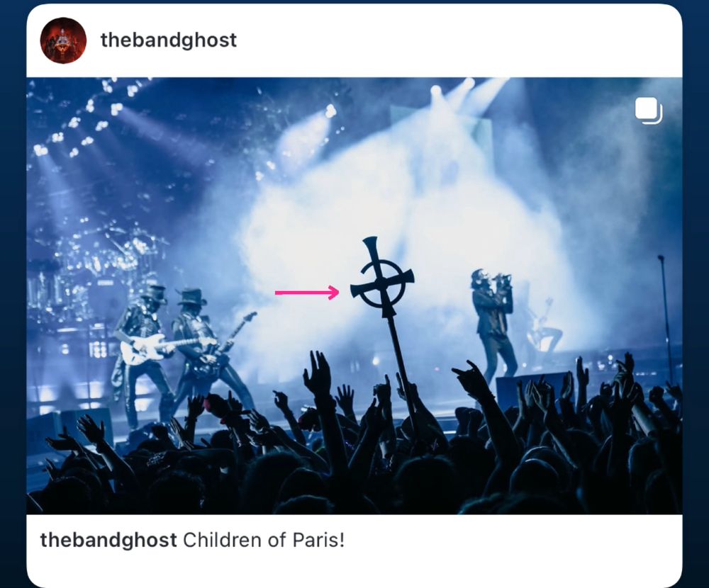The image size is (709, 588).
Task: Click the thebandghost profile avatar
Action: pyautogui.click(x=63, y=40)
